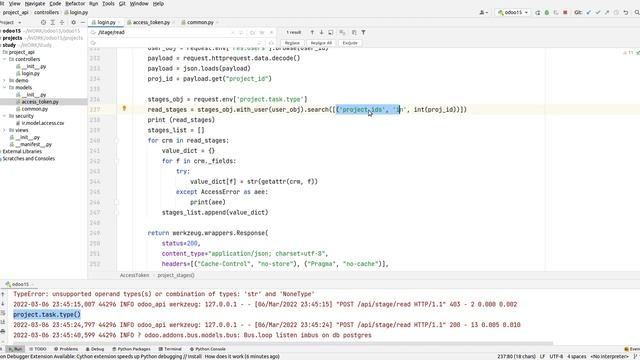Click the yellow intention lightbulb icon
The image size is (640, 360).
124,109
